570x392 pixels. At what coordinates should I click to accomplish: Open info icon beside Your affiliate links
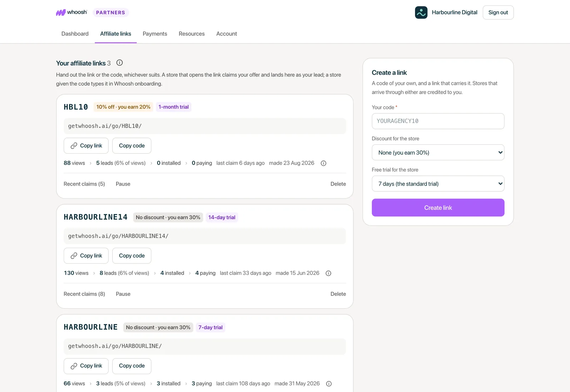point(120,63)
